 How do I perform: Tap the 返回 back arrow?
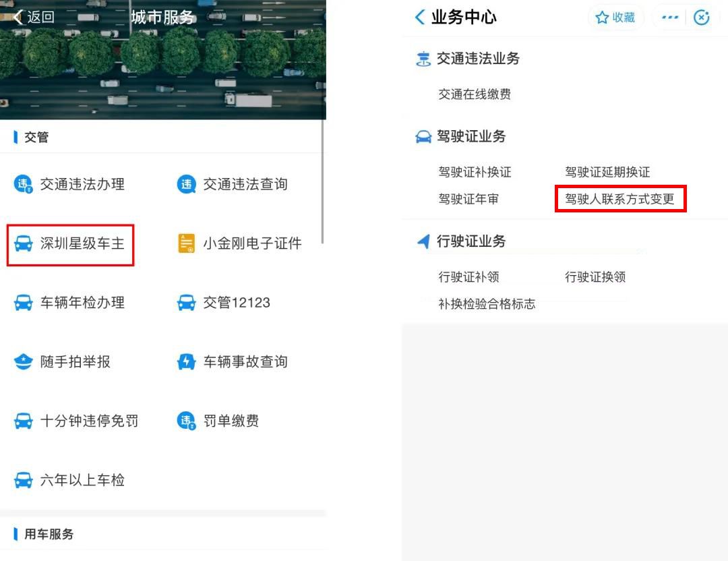pyautogui.click(x=19, y=17)
